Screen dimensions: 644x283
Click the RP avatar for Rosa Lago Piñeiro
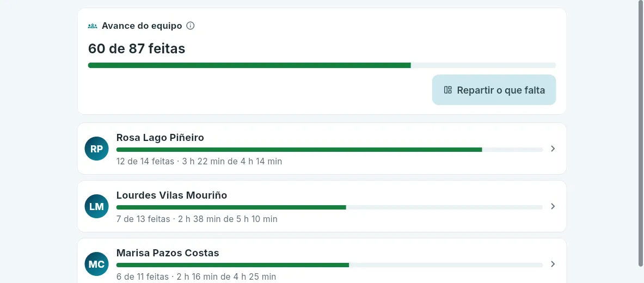(96, 149)
